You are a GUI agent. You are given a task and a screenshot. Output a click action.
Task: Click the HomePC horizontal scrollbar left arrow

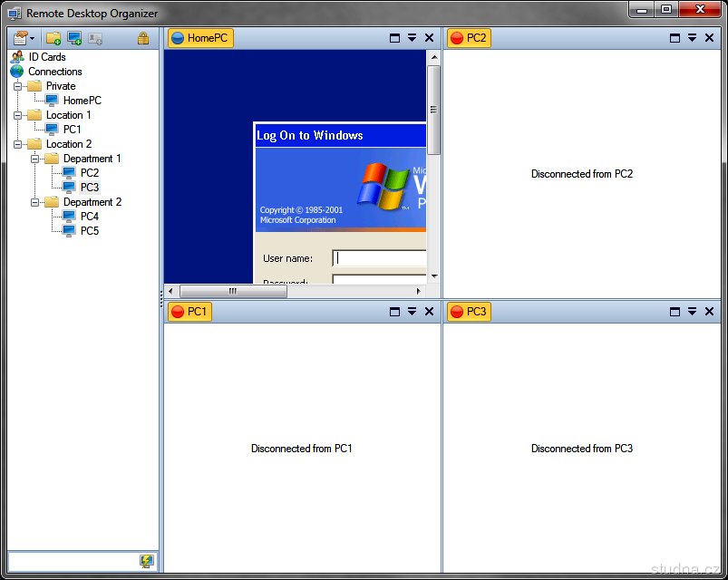(x=170, y=292)
